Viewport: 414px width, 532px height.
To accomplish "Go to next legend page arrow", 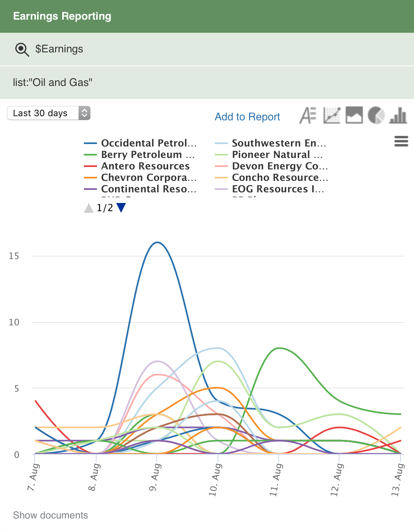I will pyautogui.click(x=121, y=208).
